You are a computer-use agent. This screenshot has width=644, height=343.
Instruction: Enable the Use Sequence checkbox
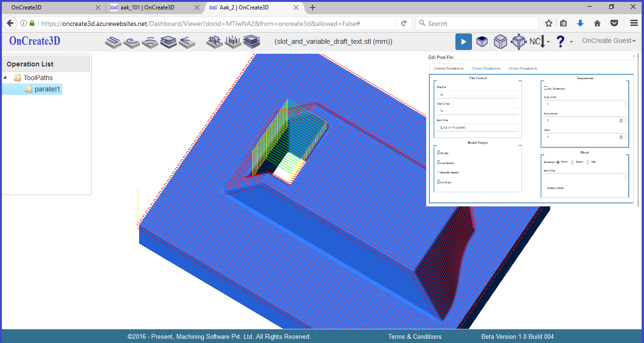pyautogui.click(x=545, y=88)
